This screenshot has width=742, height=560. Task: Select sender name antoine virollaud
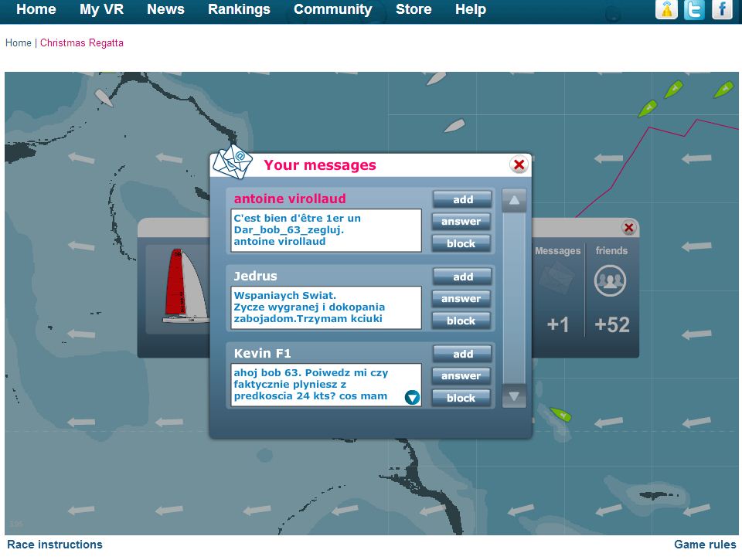[290, 199]
